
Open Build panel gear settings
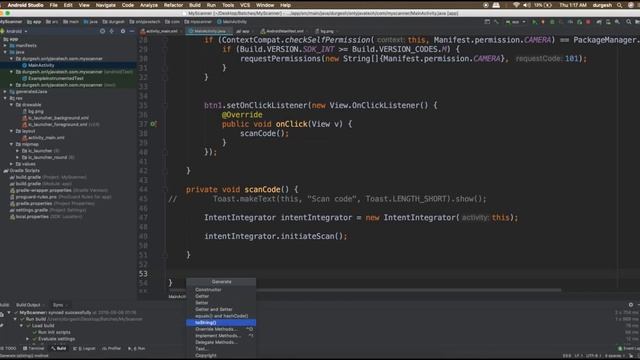click(631, 304)
